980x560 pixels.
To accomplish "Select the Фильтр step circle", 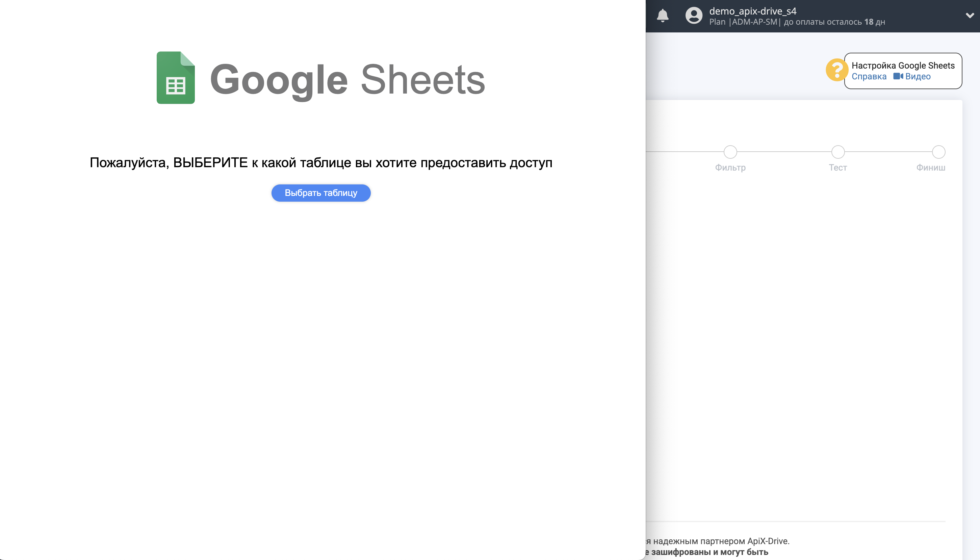I will tap(730, 152).
